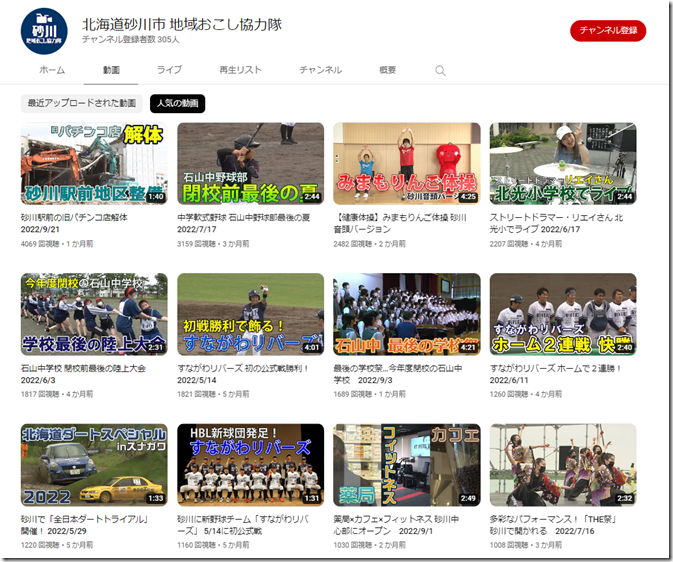Select the 最近アップロードされた動画 filter chip
Viewport: 673px width, 562px height.
(82, 103)
